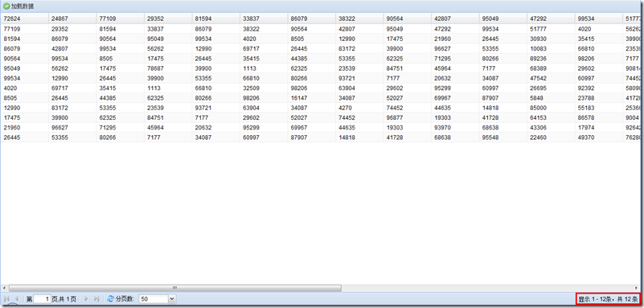Screen dimensions: 644x308
Task: Select the cell containing 86578
Action: coord(599,118)
